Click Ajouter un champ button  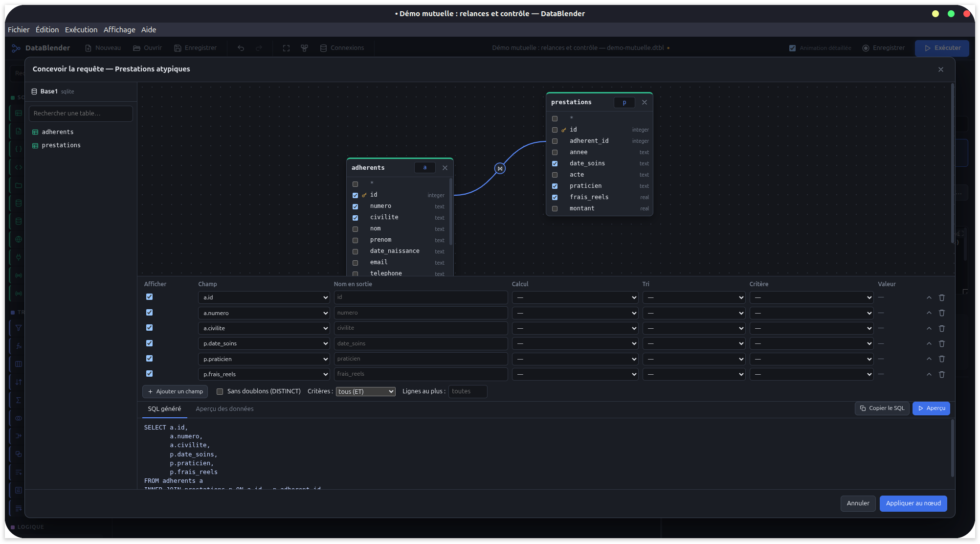tap(175, 391)
